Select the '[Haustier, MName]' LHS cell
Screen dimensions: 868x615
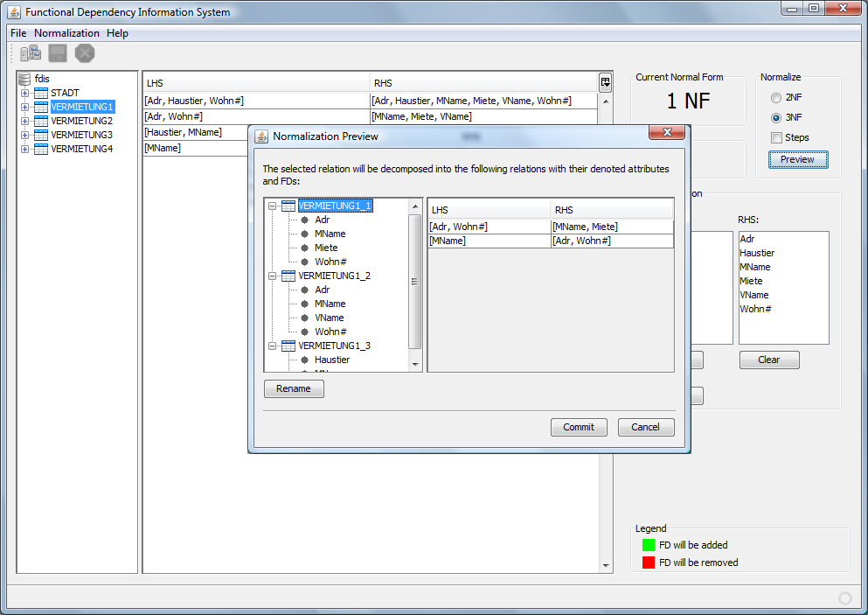click(196, 132)
